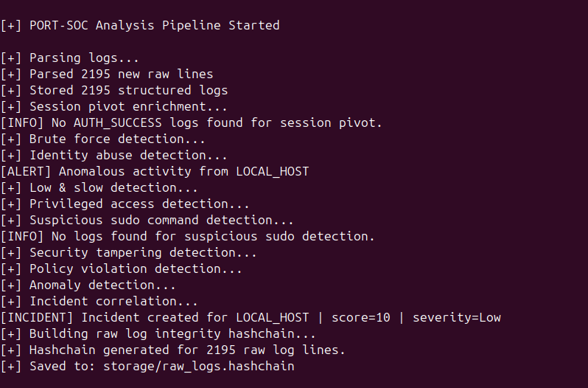This screenshot has height=388, width=588.
Task: Click 'Suspicious sudo command detection...' line
Action: coord(147,220)
